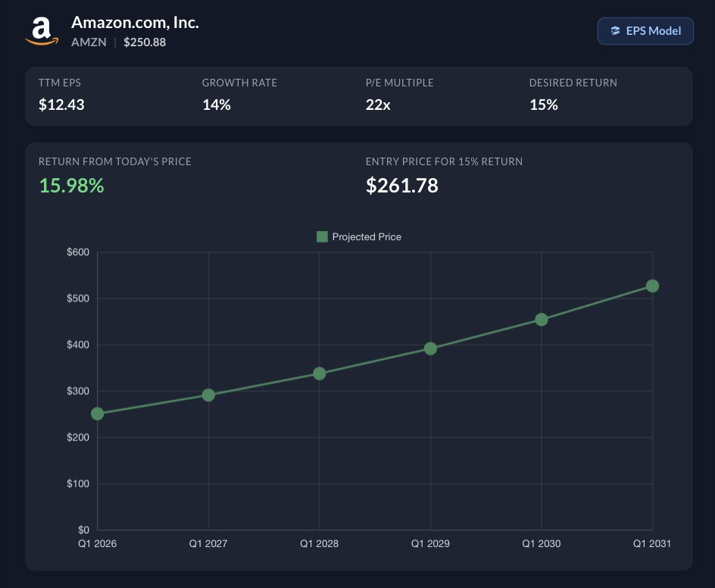Edit the Desired Return value 15%
Viewport: 715px width, 588px height.
(544, 105)
